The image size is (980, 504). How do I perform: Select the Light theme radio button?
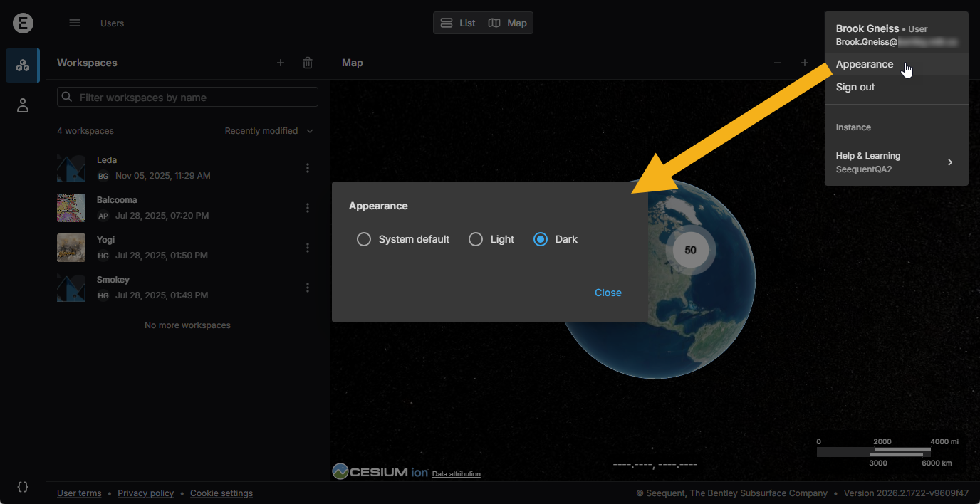coord(476,239)
